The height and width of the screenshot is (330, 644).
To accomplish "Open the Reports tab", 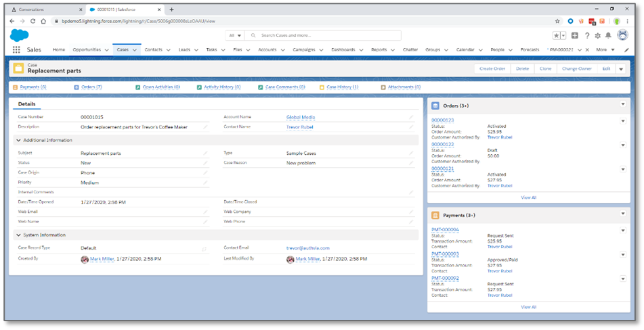I will (379, 49).
